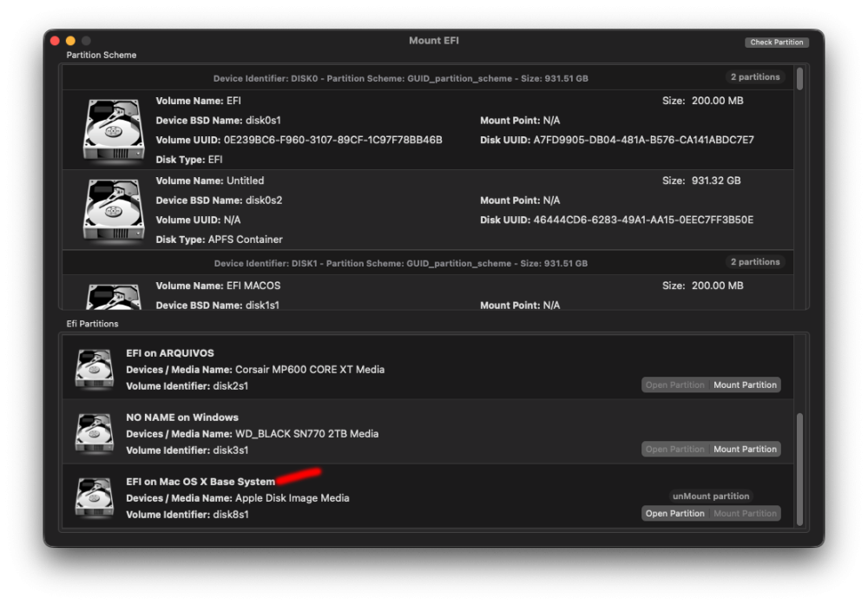Viewport: 868px width, 605px height.
Task: Select the disk0s1 EFI hard drive icon
Action: [x=114, y=131]
